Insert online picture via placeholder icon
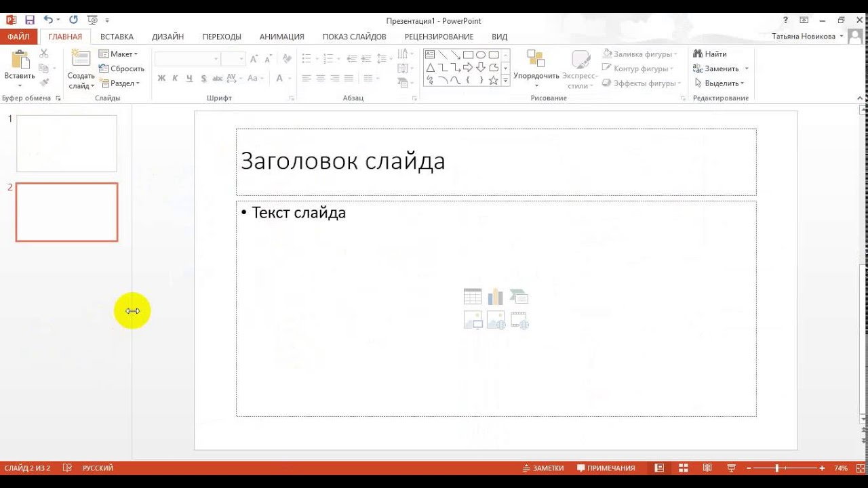The height and width of the screenshot is (488, 868). coord(496,320)
